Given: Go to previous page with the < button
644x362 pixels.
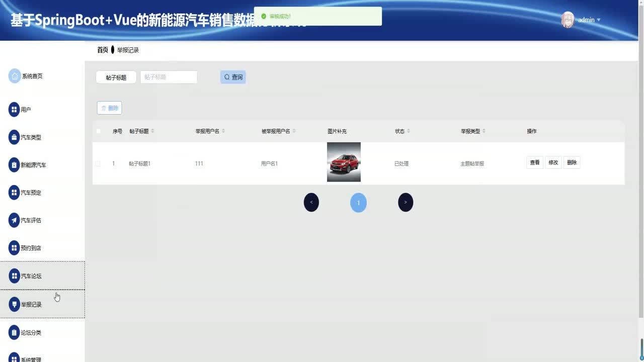Looking at the screenshot, I should point(311,202).
